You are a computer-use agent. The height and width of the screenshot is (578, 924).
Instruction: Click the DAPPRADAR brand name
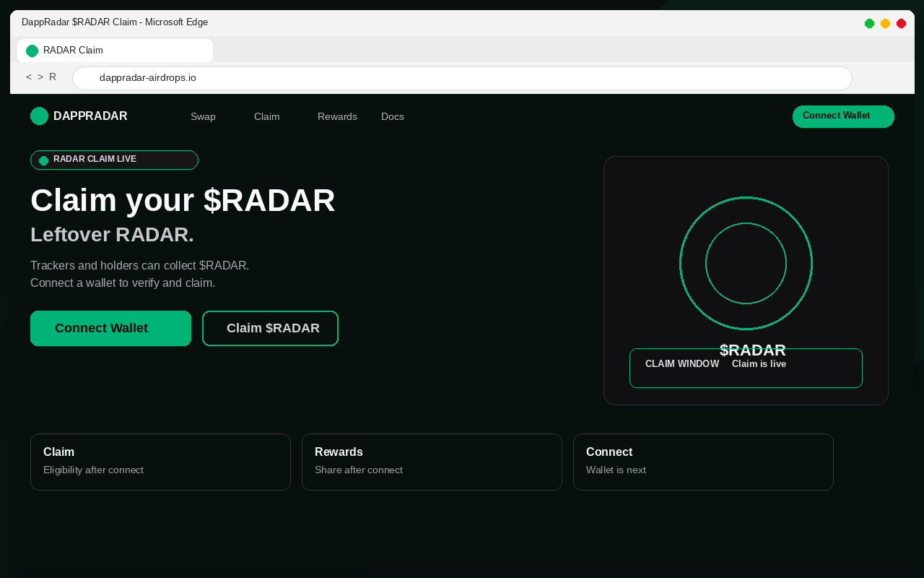[90, 116]
